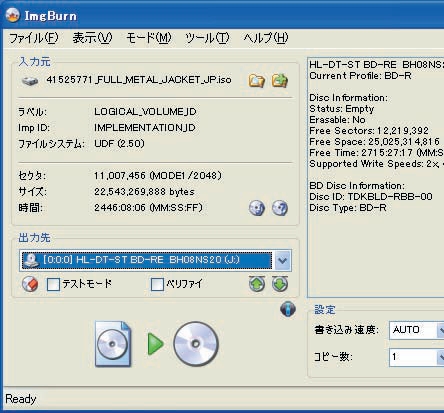
Task: Click the IMPLEMENTATION_ID value
Action: [145, 128]
